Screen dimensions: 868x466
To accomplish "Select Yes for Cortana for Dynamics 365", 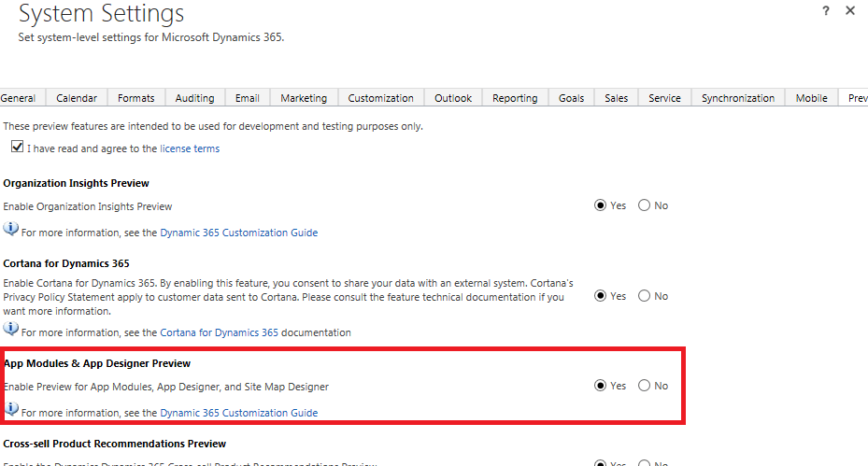I will pos(600,295).
